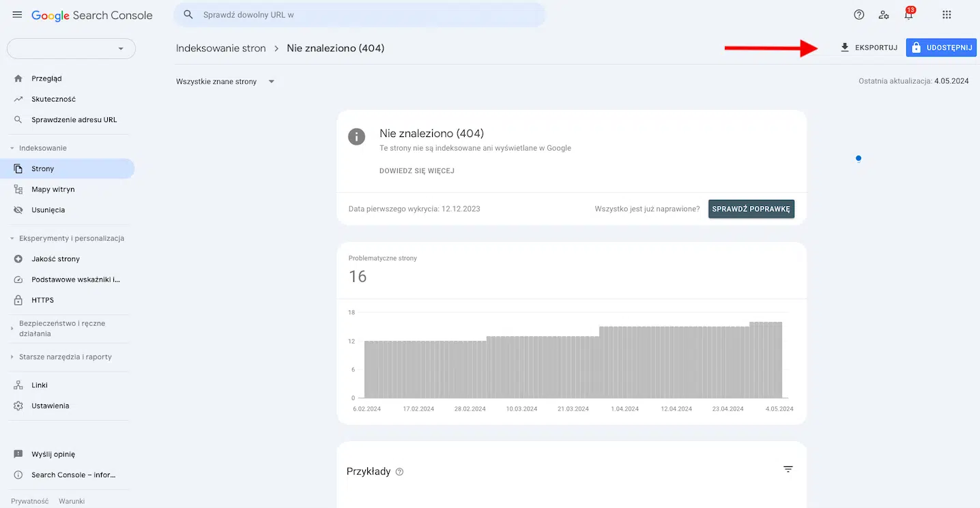Viewport: 980px width, 508px height.
Task: Click the HTTPS padlock icon
Action: [x=18, y=300]
